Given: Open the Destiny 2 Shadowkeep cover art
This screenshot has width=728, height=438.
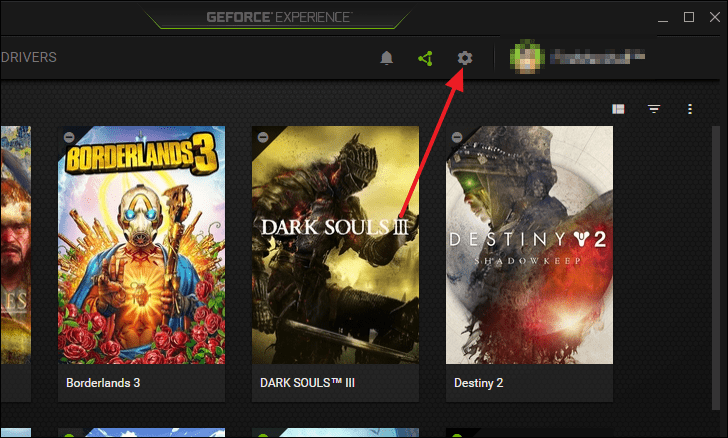Looking at the screenshot, I should [x=529, y=245].
